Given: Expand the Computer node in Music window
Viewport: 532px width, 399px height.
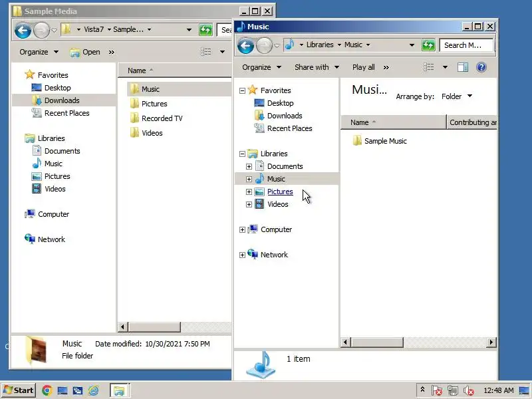Looking at the screenshot, I should pyautogui.click(x=242, y=230).
